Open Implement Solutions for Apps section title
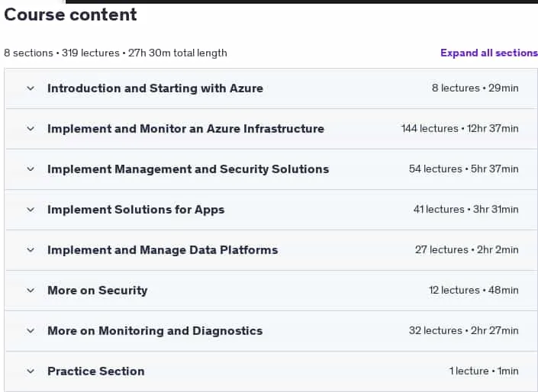 pyautogui.click(x=136, y=210)
